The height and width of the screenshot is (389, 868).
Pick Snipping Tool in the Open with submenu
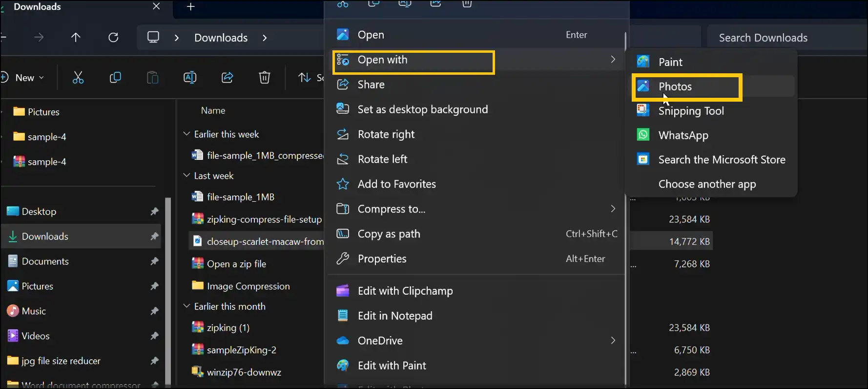tap(710, 111)
